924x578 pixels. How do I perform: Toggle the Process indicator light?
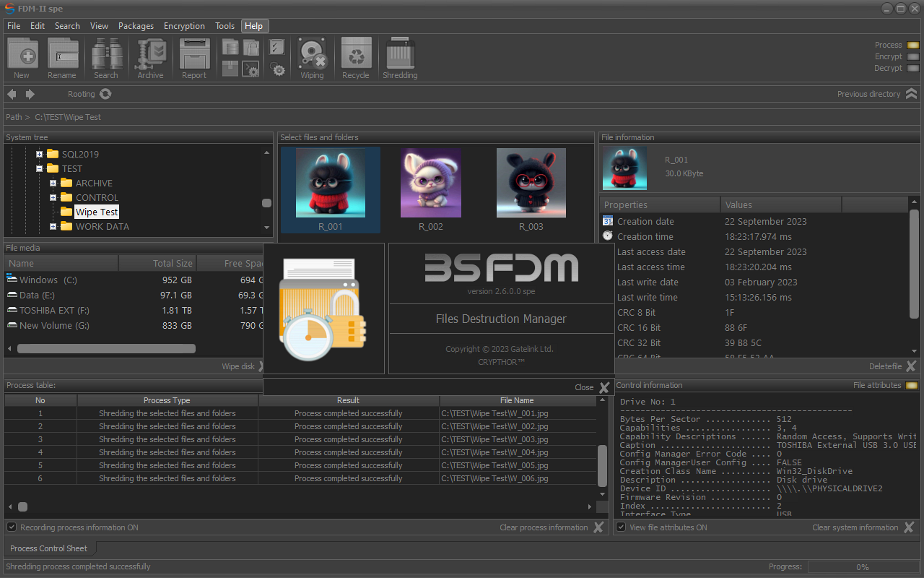(912, 45)
